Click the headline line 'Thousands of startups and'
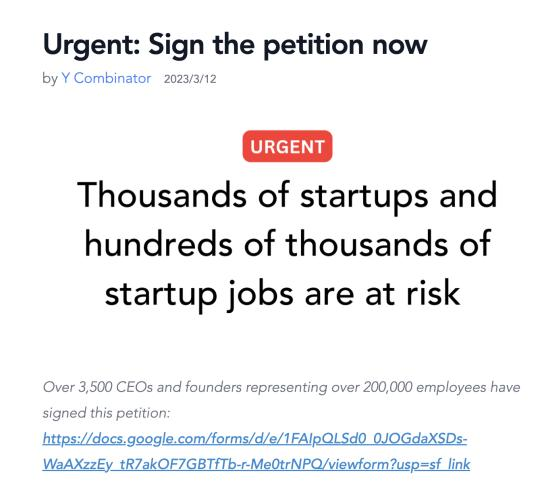Viewport: 540px width, 490px height. click(x=287, y=196)
